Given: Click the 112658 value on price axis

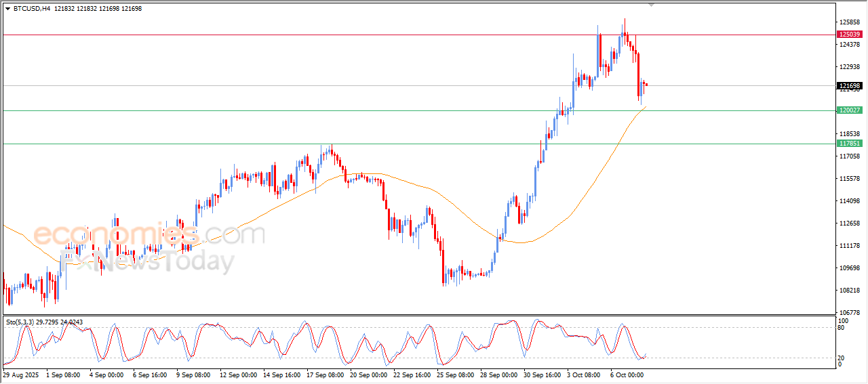Looking at the screenshot, I should (850, 223).
